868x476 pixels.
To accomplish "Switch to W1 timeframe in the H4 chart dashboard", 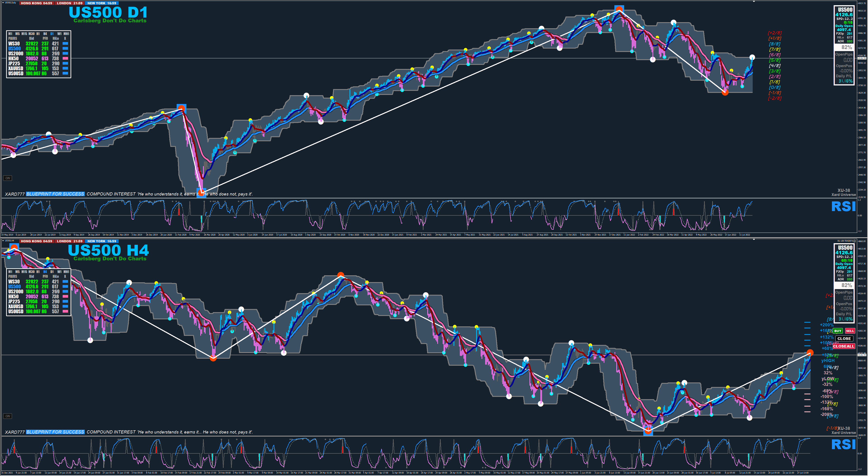I will 59,271.
